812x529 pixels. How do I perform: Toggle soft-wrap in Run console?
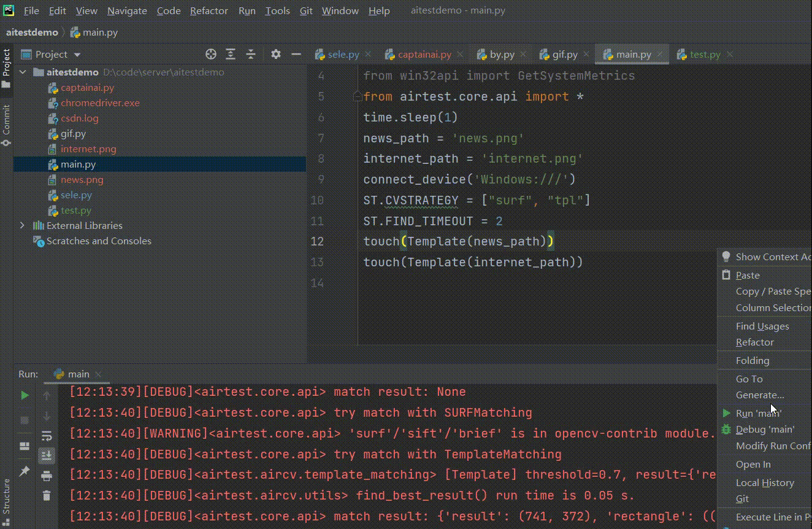pyautogui.click(x=47, y=436)
